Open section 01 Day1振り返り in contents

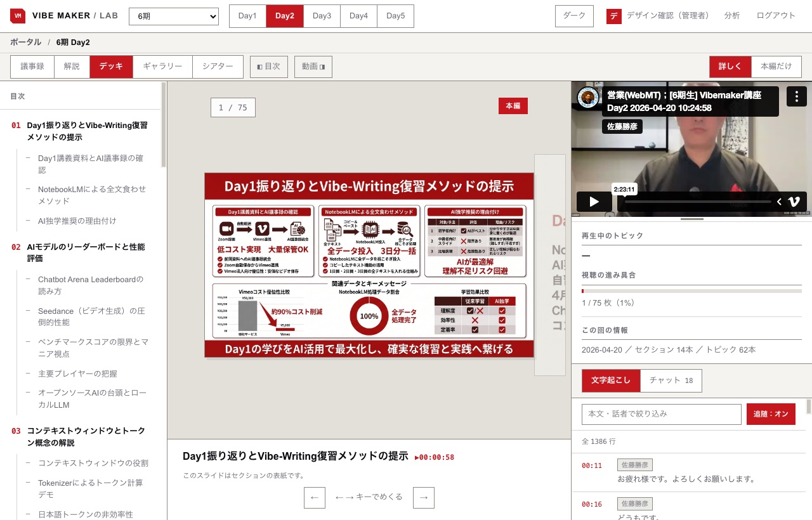click(80, 131)
